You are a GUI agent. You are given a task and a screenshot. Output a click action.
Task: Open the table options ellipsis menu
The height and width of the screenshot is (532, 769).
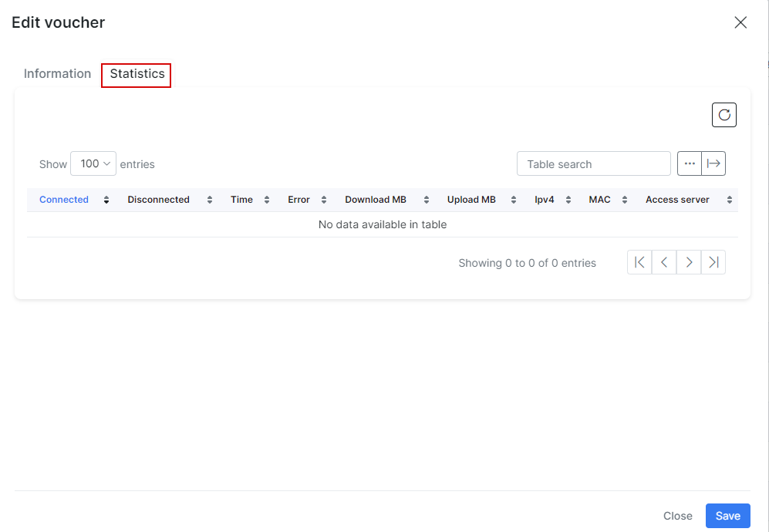pos(690,163)
